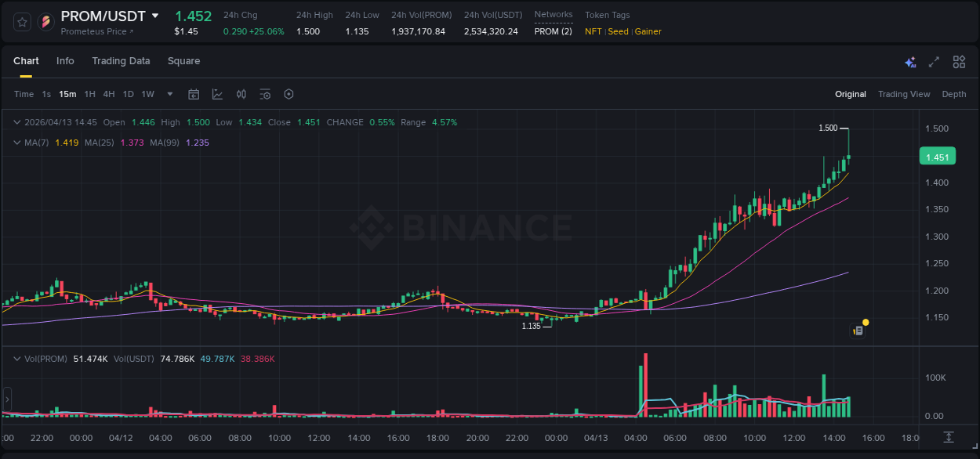Open the layout grid icon top right
Viewport: 980px width, 459px height.
(x=958, y=62)
